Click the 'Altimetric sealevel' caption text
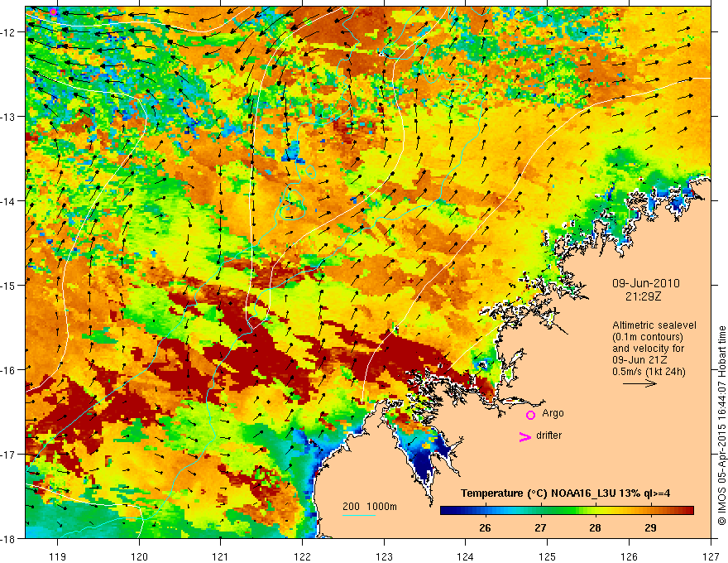Viewport: 728px width, 563px height. [x=654, y=325]
